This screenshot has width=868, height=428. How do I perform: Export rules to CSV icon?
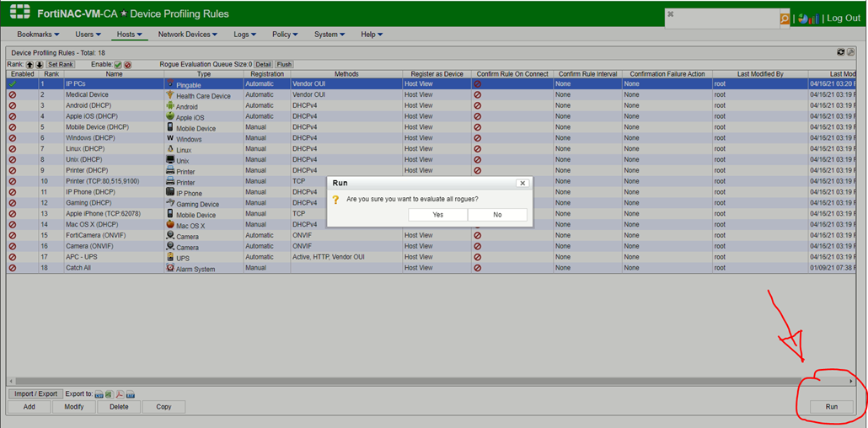point(99,394)
